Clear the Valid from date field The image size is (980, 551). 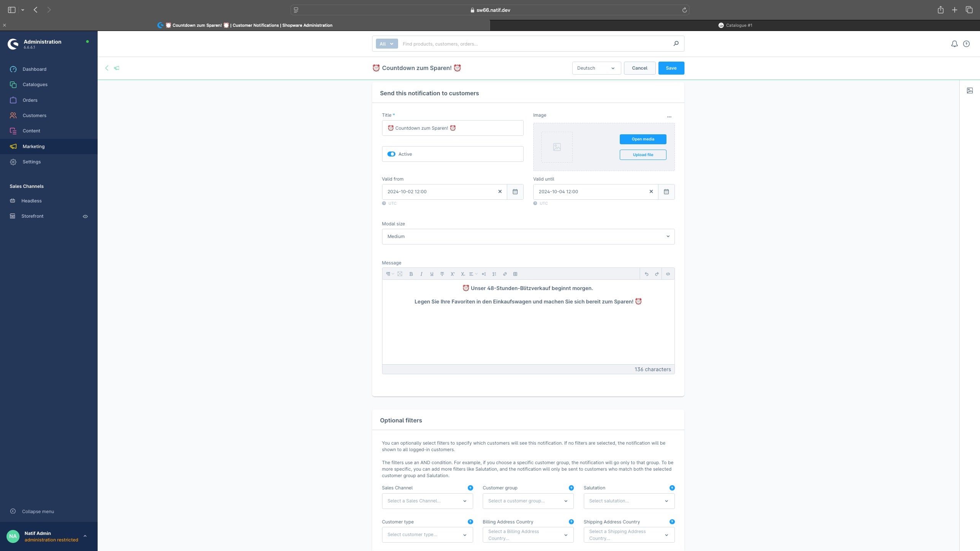[x=500, y=192]
